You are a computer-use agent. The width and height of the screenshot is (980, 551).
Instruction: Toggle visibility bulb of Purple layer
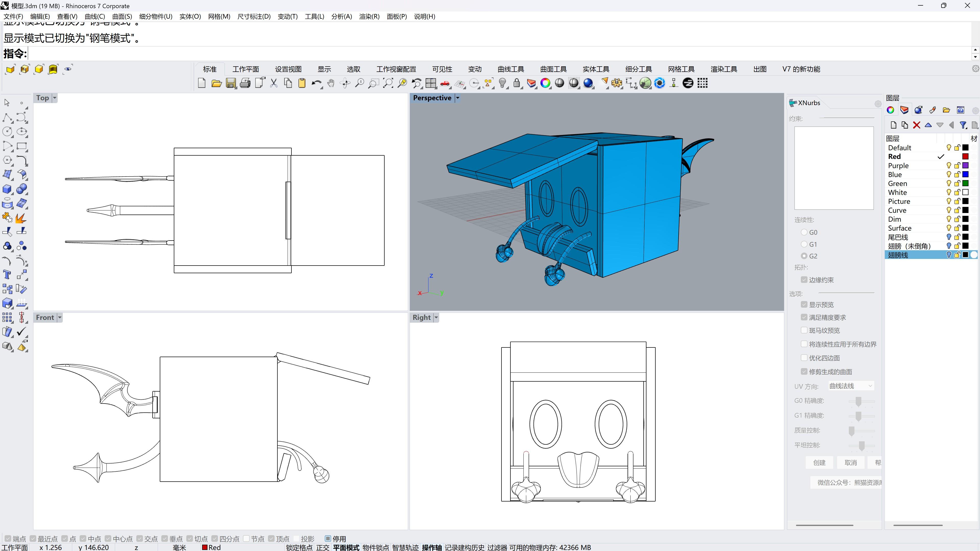(948, 165)
